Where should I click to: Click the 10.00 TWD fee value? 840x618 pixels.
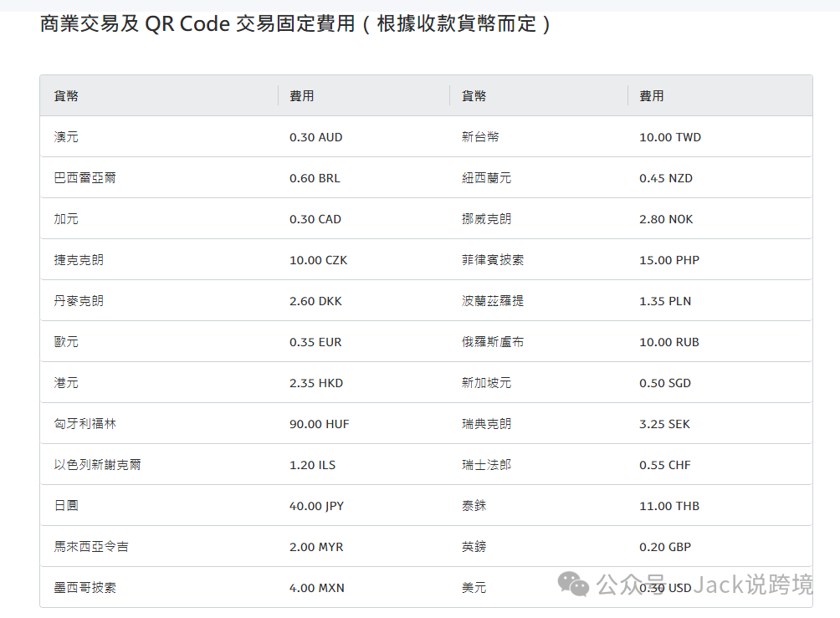[669, 137]
